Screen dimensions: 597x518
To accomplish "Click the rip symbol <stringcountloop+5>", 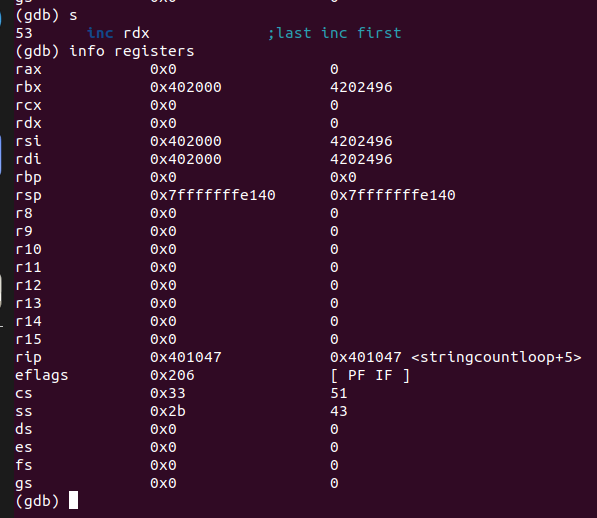I will (x=496, y=357).
